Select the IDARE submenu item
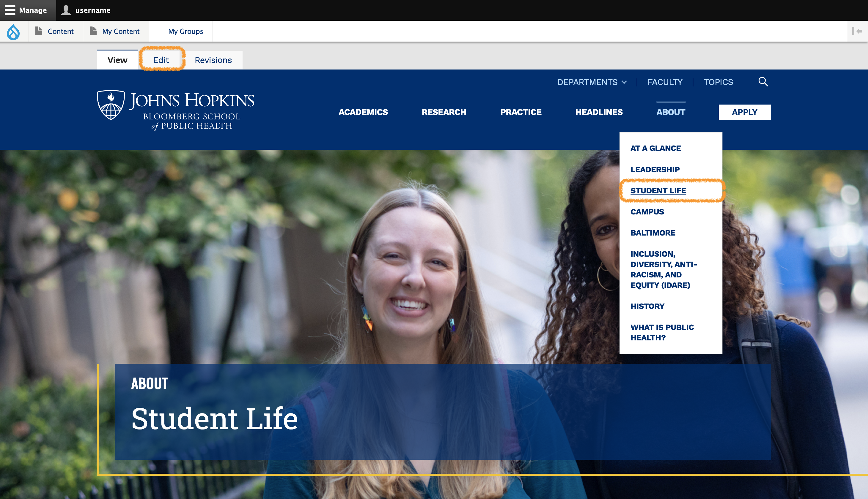The image size is (868, 499). point(663,269)
